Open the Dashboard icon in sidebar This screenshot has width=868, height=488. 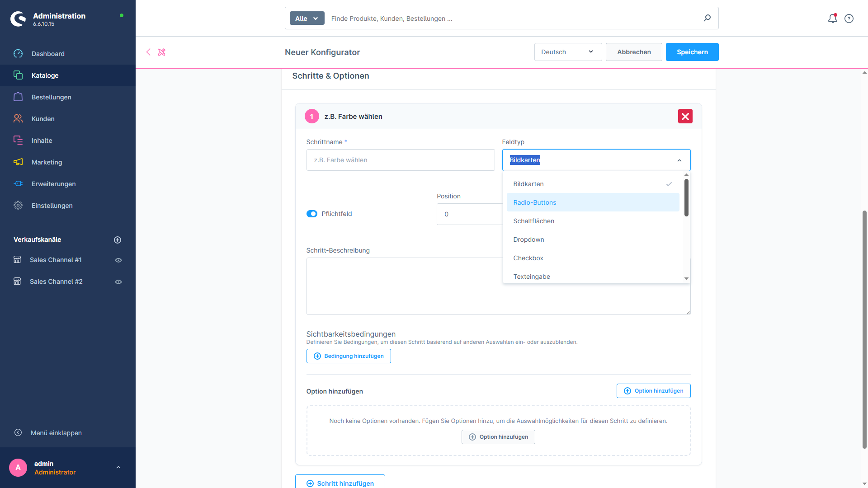(18, 54)
